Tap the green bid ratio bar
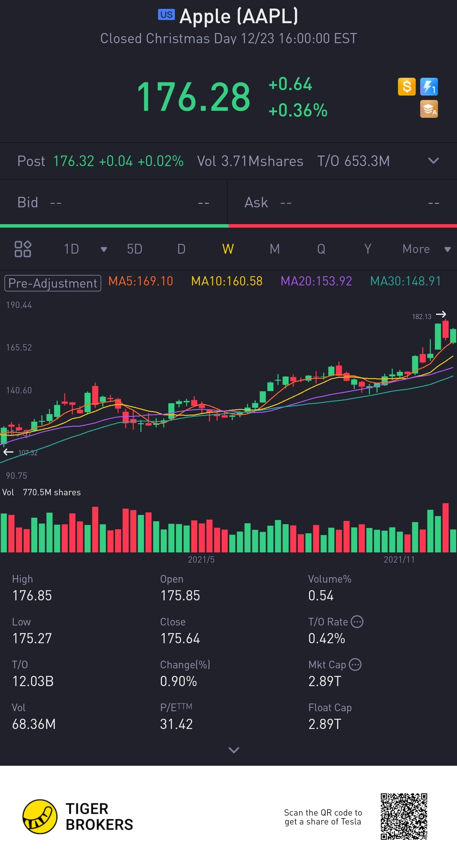This screenshot has height=868, width=457. point(114,226)
